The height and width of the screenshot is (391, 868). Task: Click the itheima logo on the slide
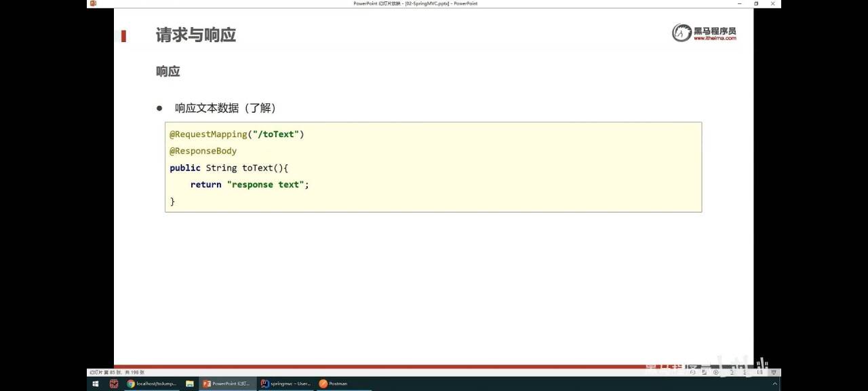pyautogui.click(x=704, y=33)
